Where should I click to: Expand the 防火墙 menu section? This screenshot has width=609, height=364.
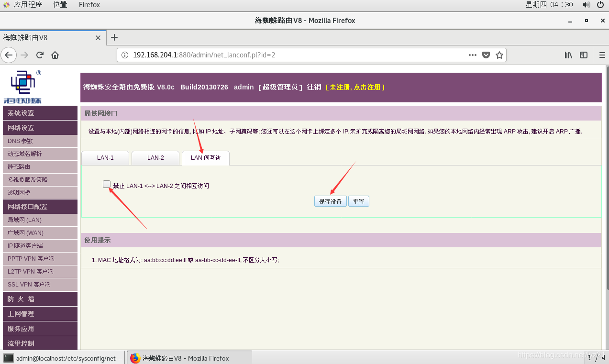[40, 299]
